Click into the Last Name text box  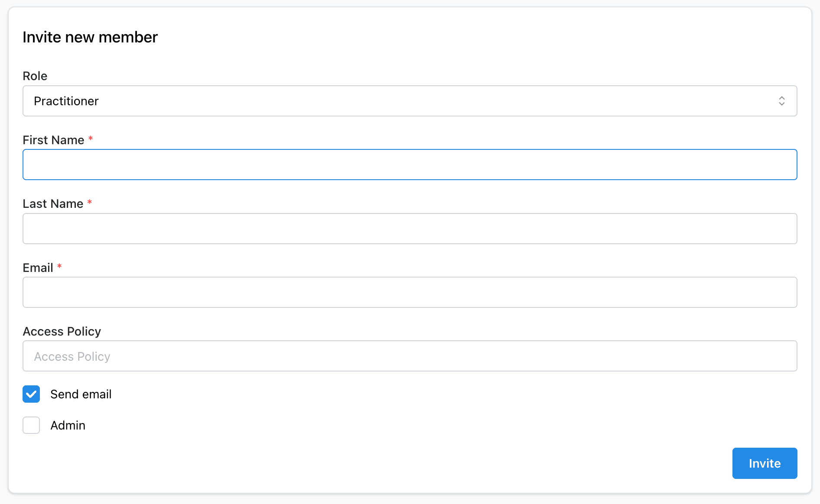[409, 229]
